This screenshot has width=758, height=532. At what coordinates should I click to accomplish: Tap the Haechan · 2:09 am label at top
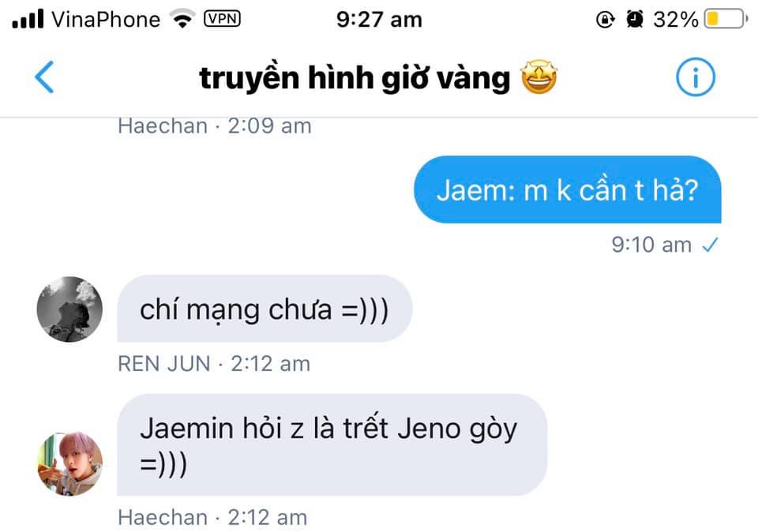tap(215, 126)
